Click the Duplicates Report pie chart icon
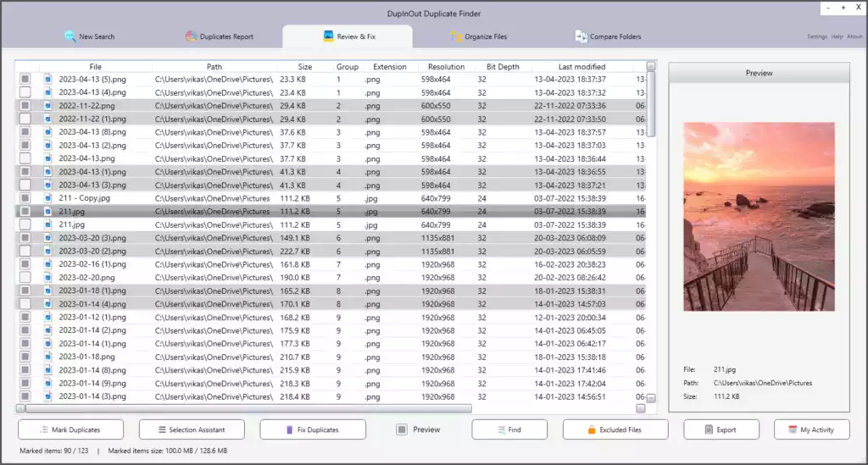The height and width of the screenshot is (465, 868). coord(192,36)
